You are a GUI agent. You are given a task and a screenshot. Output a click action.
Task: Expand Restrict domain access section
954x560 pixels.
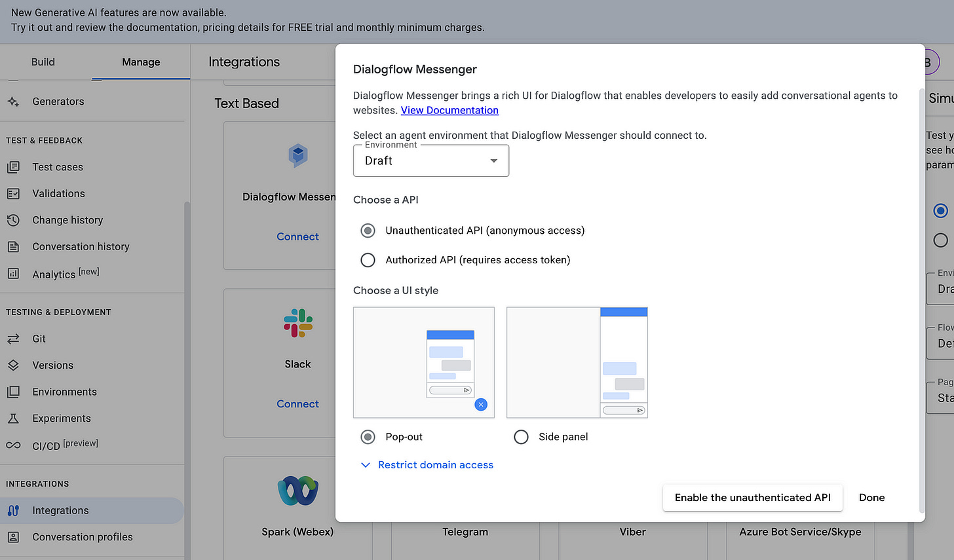(x=427, y=465)
